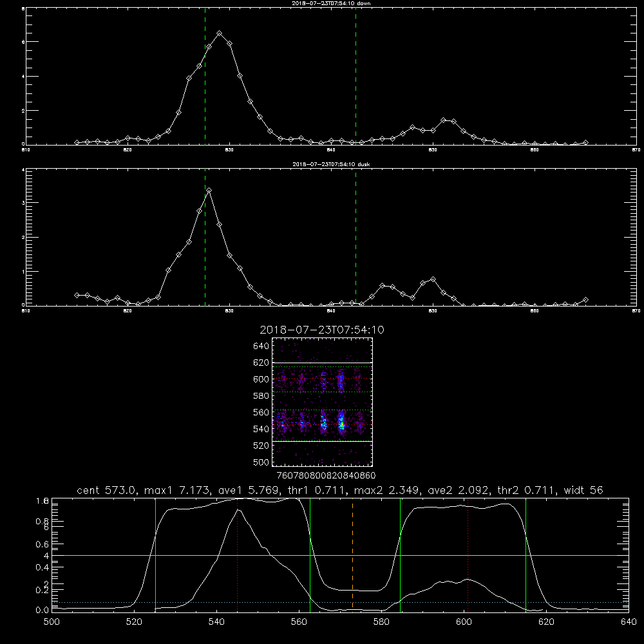Click the 500 label on the bottom plot axis
Image resolution: width=644 pixels, height=644 pixels.
tap(52, 622)
